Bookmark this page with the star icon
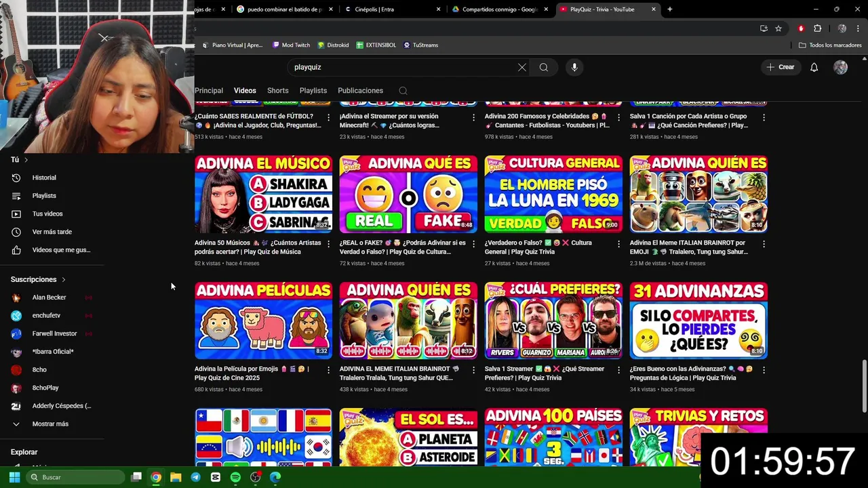Viewport: 868px width, 488px height. (x=778, y=28)
